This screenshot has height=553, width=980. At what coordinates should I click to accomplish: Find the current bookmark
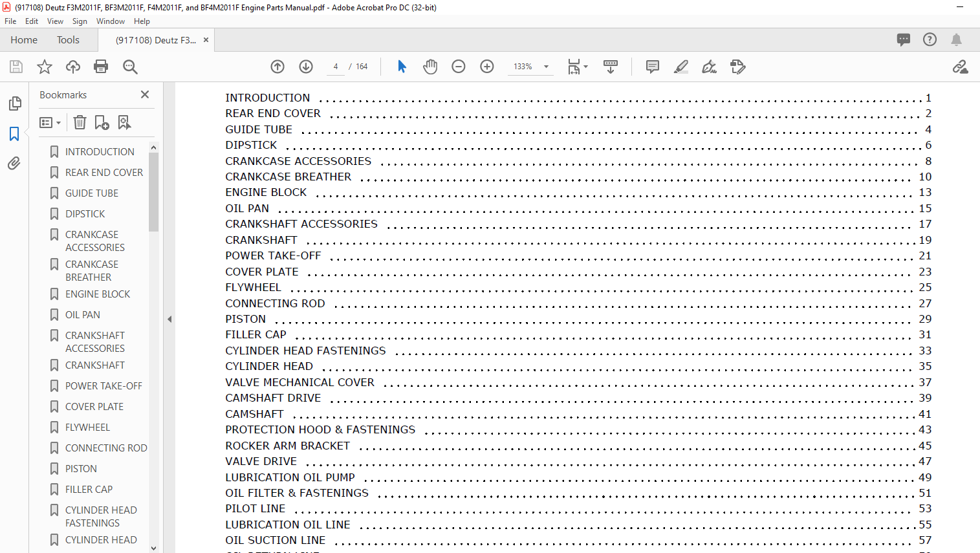click(124, 122)
